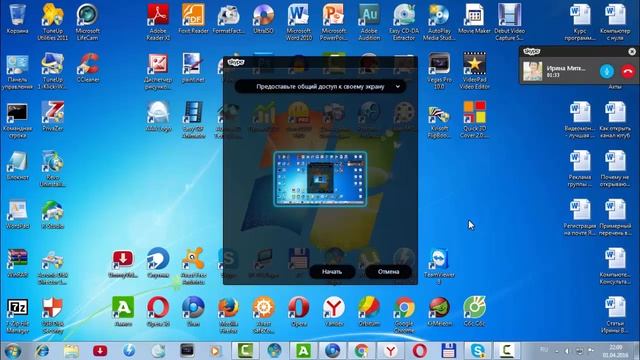
Task: Open UltraISO desktop shortcut
Action: tap(263, 20)
